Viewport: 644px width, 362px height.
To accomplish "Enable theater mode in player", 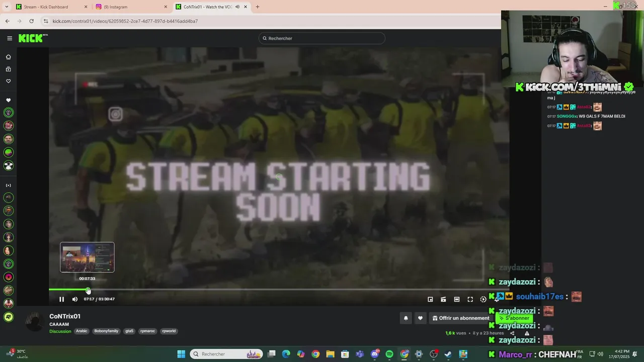I will pos(457,299).
